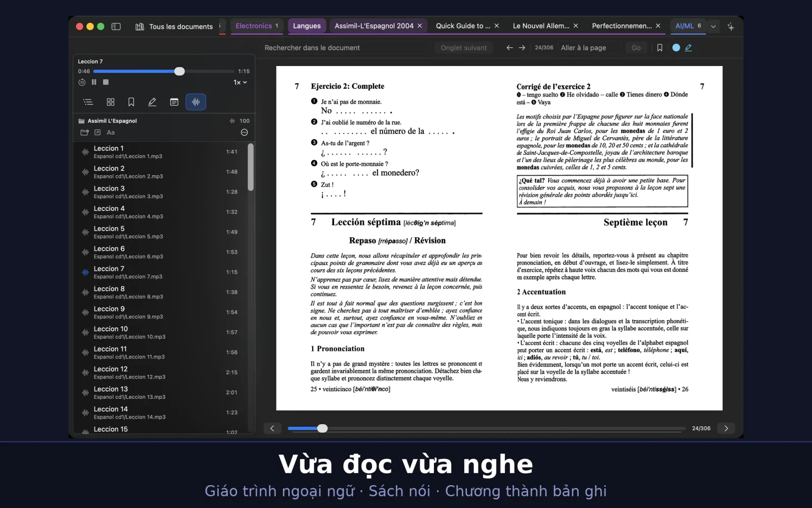Play Leccion 9 audio track
Screen dimensions: 812x508
[x=162, y=312]
